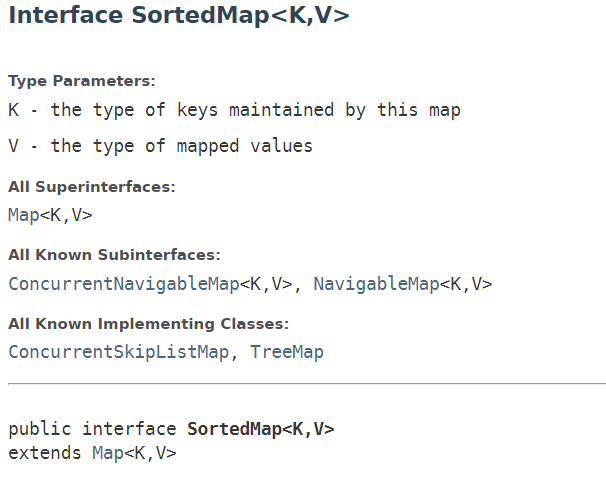Click bold SortedMap<K,V> in the declaration

pyautogui.click(x=260, y=429)
